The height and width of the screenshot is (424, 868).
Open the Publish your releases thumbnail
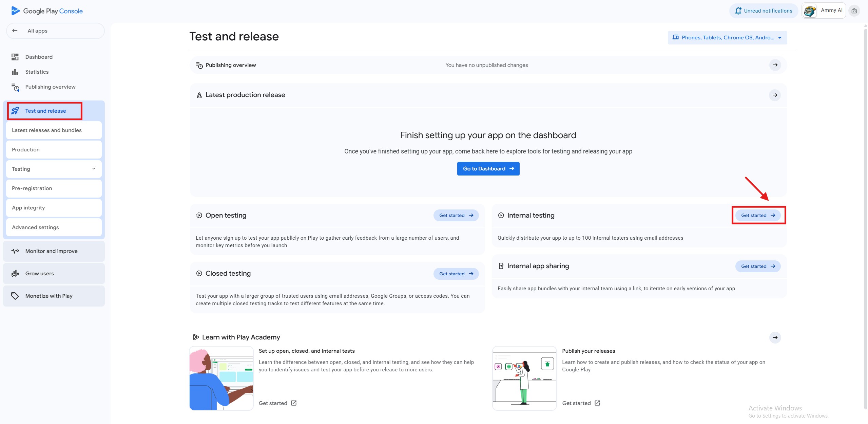click(524, 378)
